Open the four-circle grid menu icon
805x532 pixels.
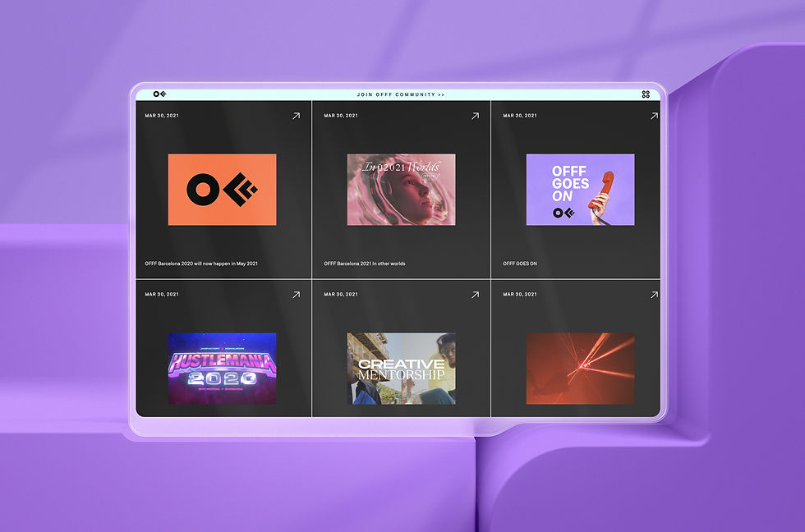point(646,94)
